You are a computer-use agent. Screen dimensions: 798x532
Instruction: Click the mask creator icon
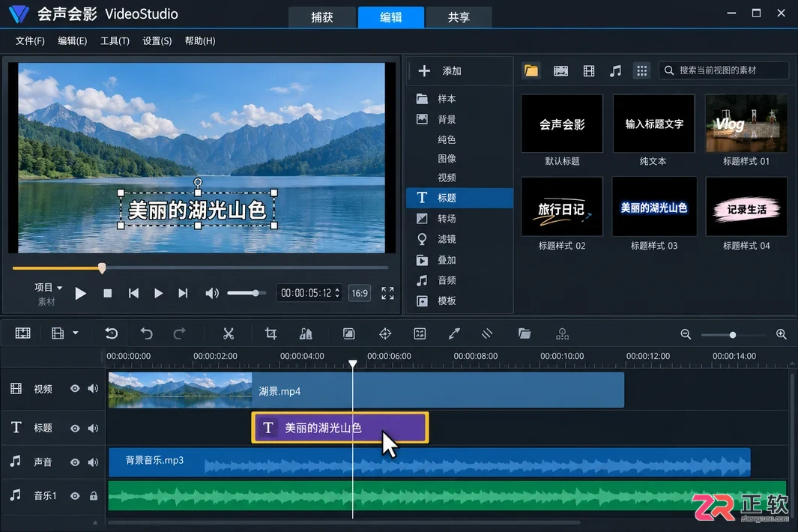click(348, 333)
